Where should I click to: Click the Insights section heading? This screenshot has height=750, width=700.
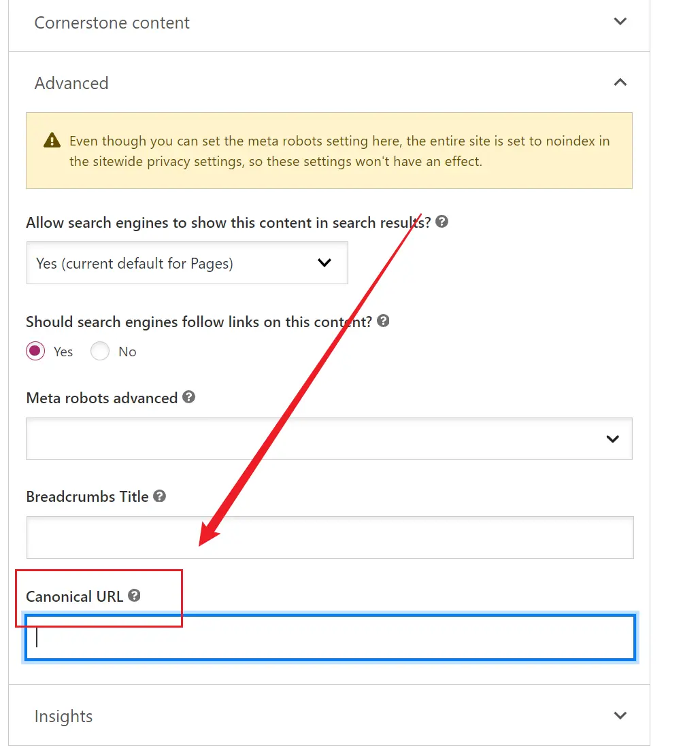(64, 716)
